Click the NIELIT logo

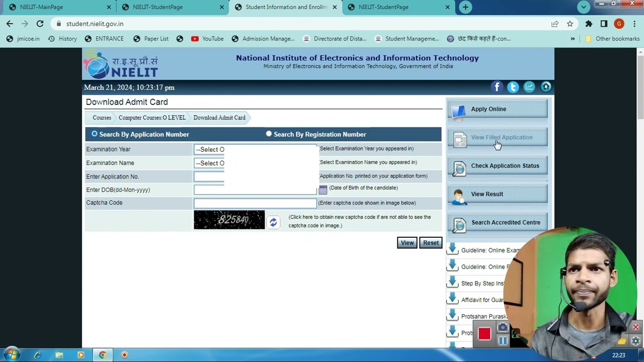121,64
